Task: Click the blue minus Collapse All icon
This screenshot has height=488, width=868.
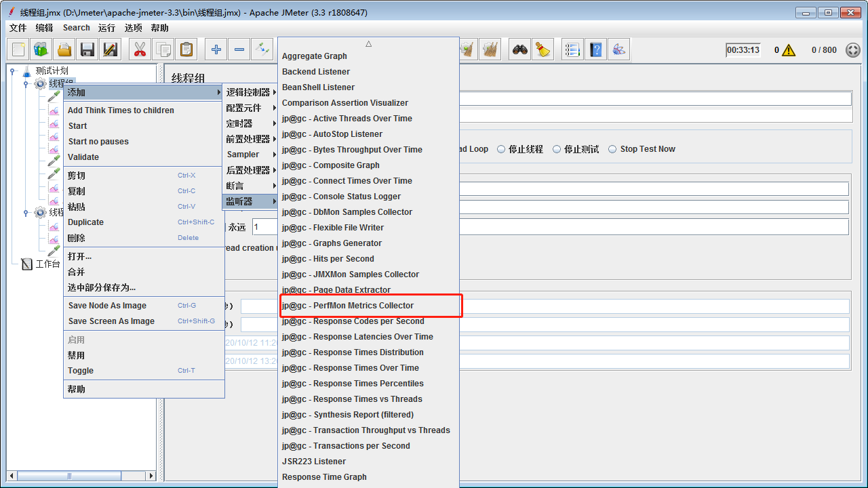Action: pos(239,49)
